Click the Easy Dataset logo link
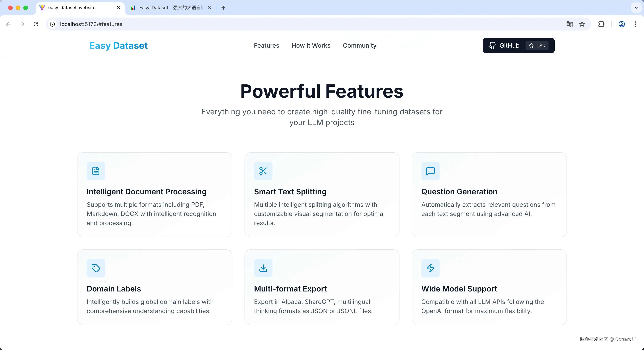 (118, 46)
